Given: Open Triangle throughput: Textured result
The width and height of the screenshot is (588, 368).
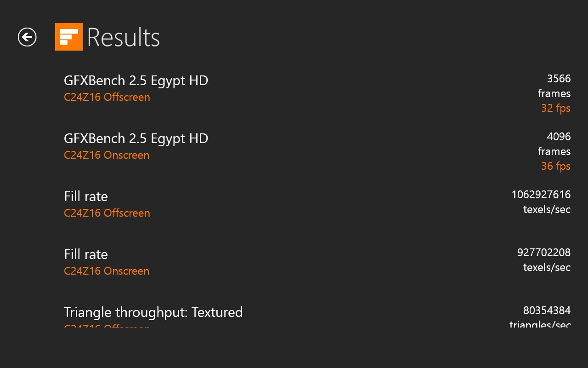Looking at the screenshot, I should tap(153, 312).
